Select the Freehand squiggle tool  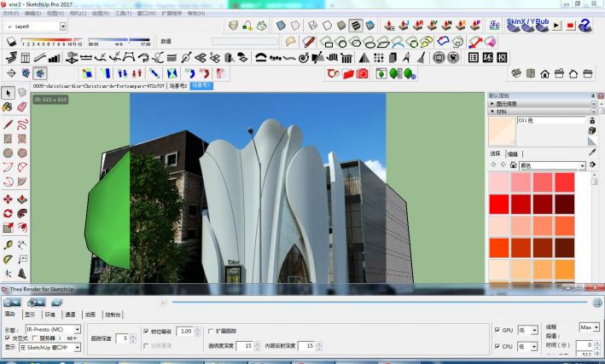click(22, 124)
